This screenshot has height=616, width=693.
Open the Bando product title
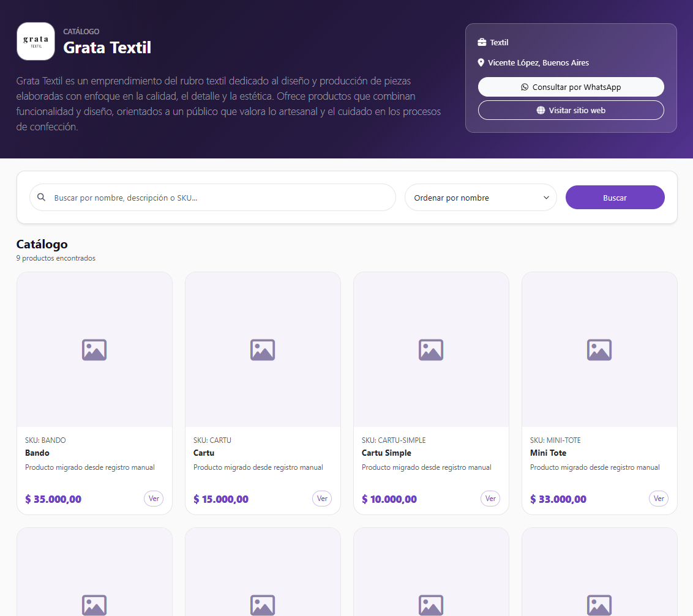tap(37, 453)
